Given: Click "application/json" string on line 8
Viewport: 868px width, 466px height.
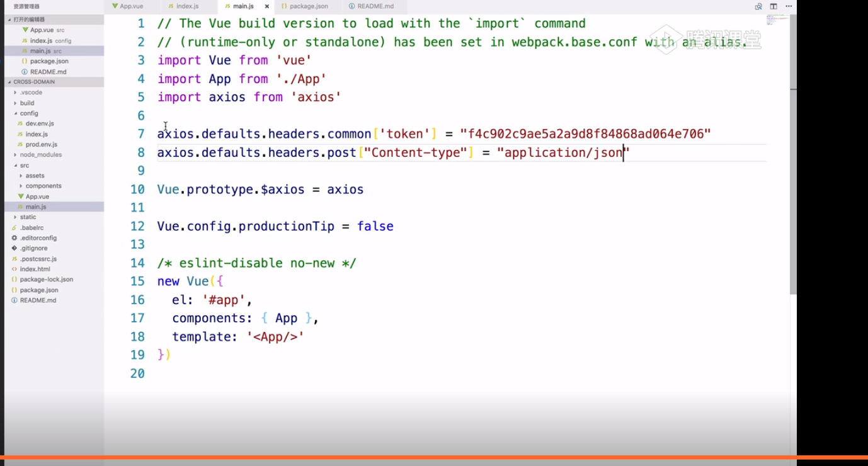Looking at the screenshot, I should tap(564, 152).
